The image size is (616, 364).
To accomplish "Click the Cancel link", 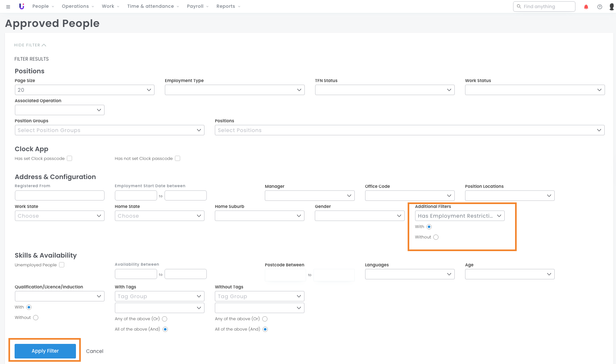I will pos(94,351).
